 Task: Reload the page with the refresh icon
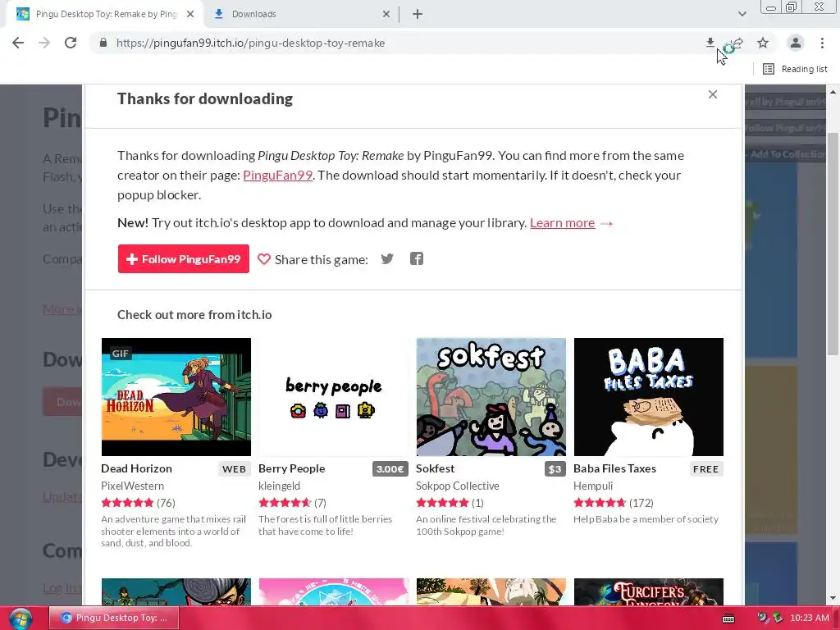coord(71,43)
